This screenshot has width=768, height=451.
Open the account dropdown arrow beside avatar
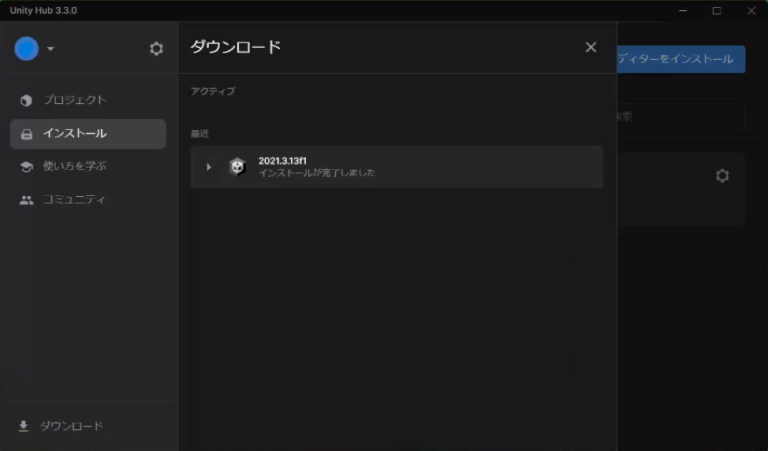point(51,49)
